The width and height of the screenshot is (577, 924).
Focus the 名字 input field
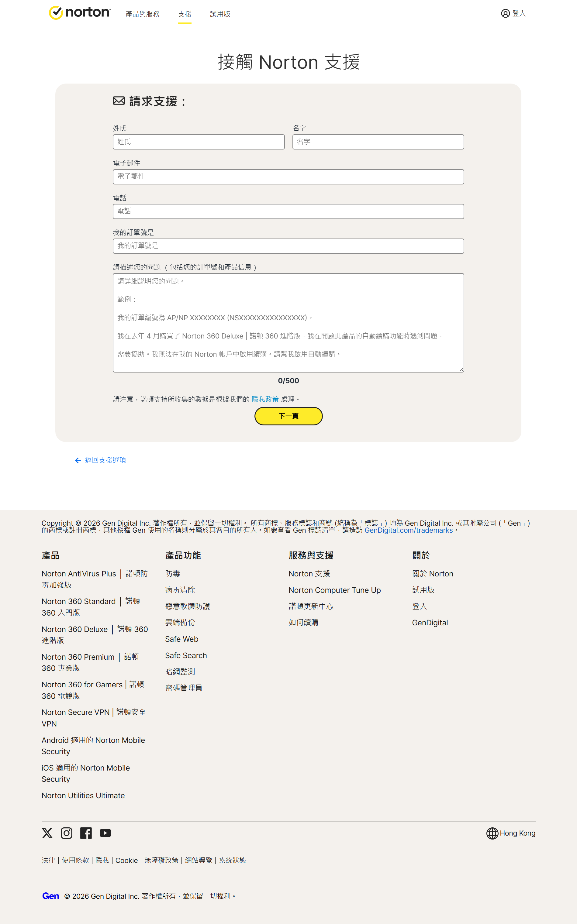tap(378, 142)
